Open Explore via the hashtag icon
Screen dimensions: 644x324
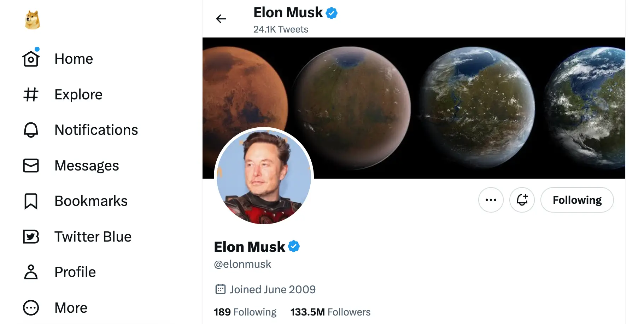point(31,94)
